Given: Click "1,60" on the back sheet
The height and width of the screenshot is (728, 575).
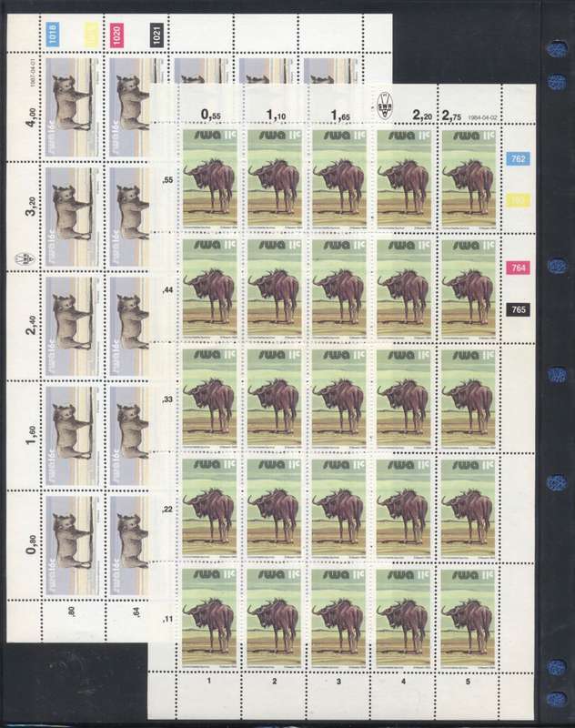Looking at the screenshot, I should (x=31, y=435).
